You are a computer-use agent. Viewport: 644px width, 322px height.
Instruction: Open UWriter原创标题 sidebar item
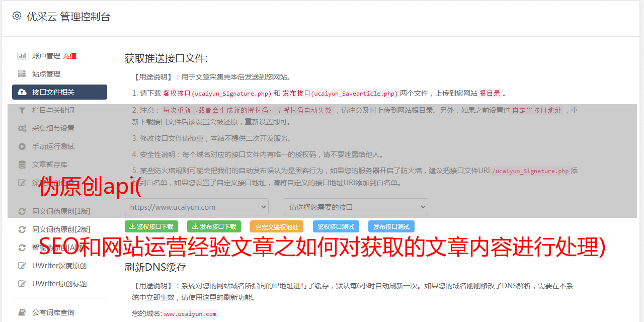pyautogui.click(x=59, y=284)
